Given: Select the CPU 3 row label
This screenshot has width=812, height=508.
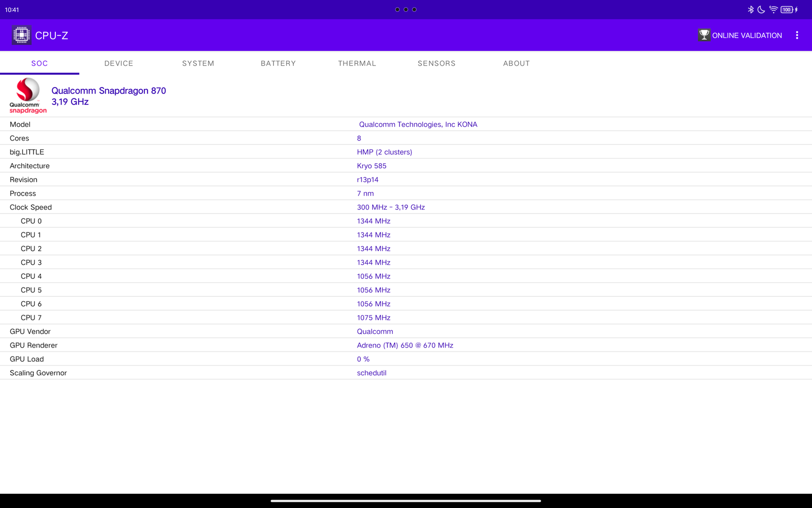Looking at the screenshot, I should coord(31,262).
